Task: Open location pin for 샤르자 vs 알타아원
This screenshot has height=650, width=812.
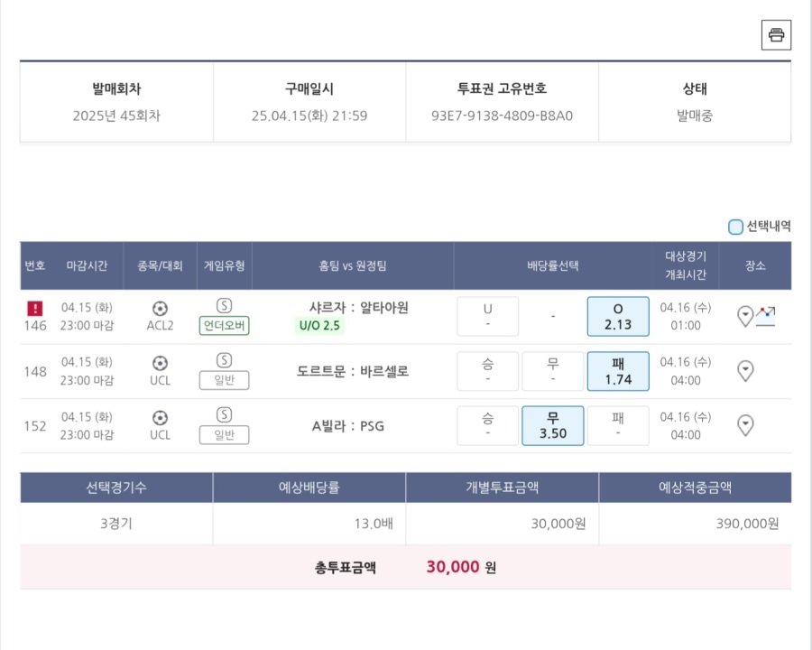Action: point(744,316)
